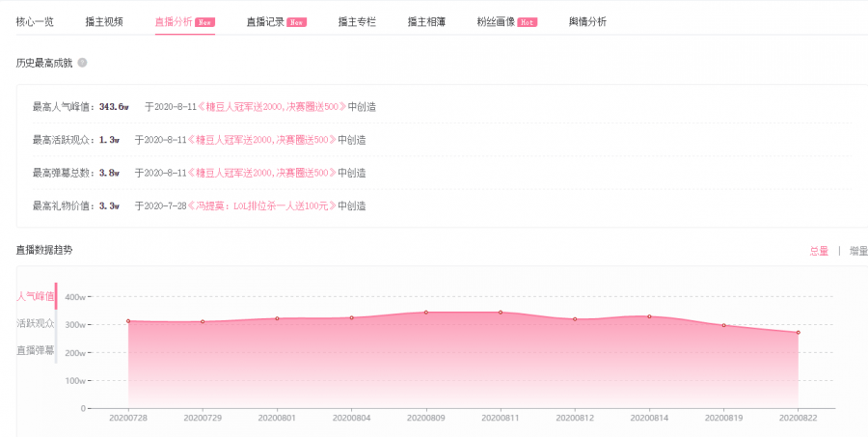Screen dimensions: 868x437
Task: Click the chart data point for 20200822
Action: coord(799,333)
